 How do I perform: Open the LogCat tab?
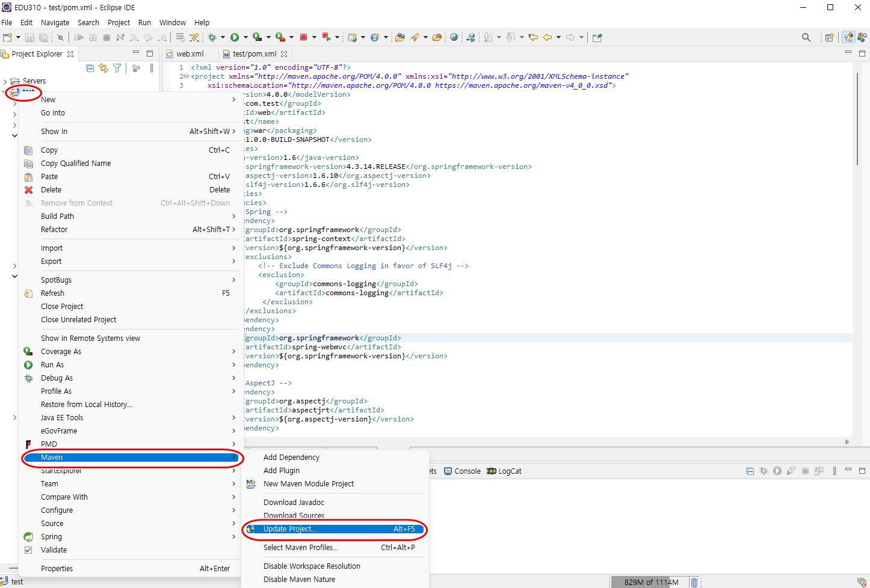(504, 471)
